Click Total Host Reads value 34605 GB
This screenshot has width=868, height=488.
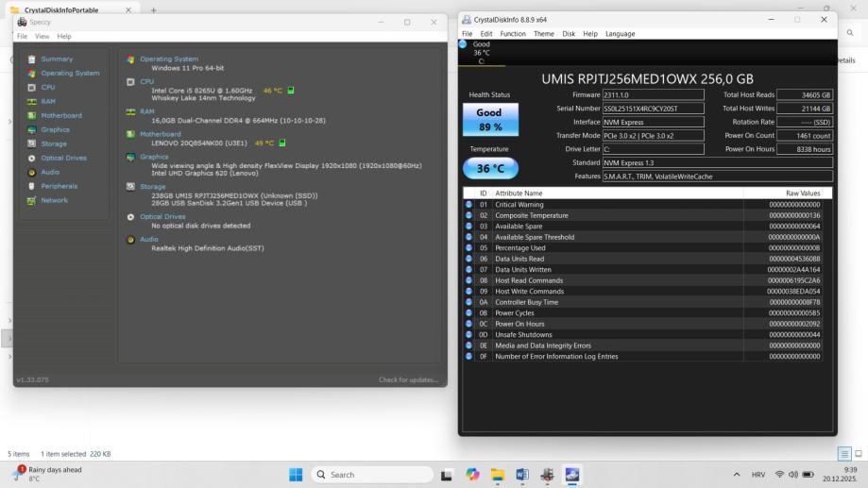point(805,94)
